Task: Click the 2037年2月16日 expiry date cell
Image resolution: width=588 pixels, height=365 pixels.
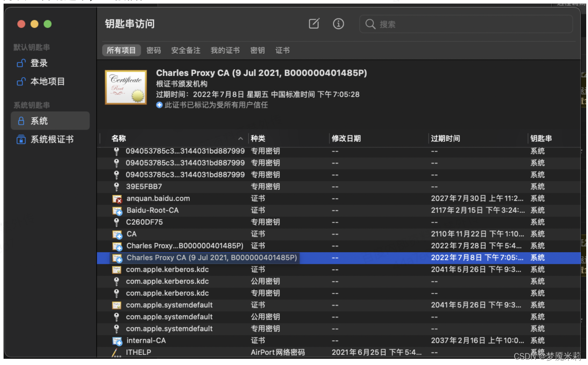Action: tap(477, 341)
